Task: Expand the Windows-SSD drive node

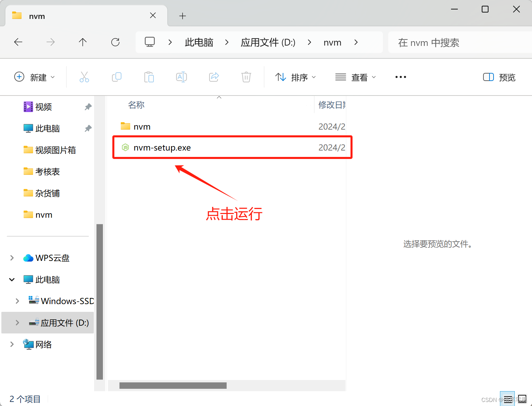Action: [x=17, y=301]
